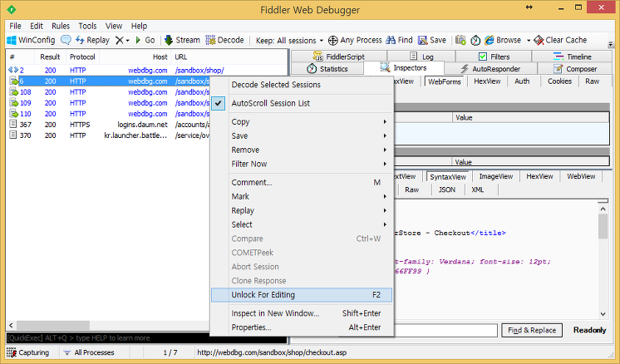The image size is (620, 364).
Task: Sort sessions by Result column header
Action: point(50,57)
